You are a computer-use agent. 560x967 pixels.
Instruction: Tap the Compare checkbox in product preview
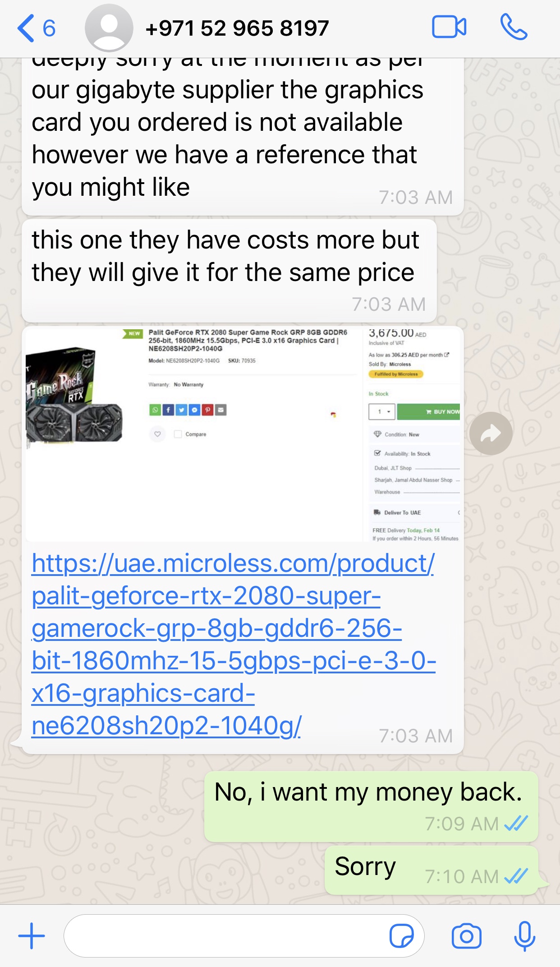[x=178, y=434]
